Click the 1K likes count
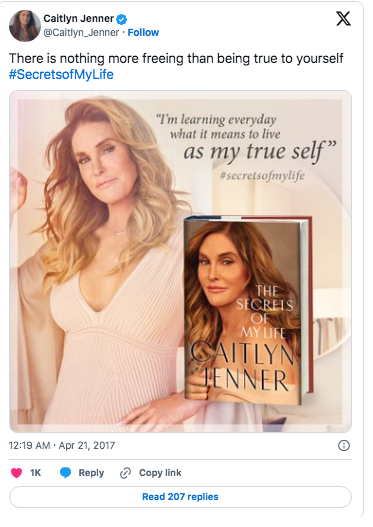This screenshot has width=373, height=527. coord(35,473)
